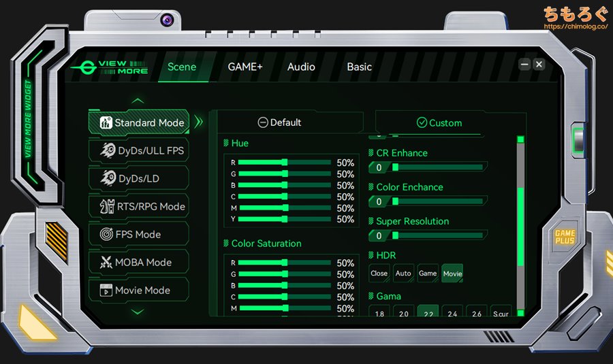The image size is (613, 364).
Task: Click the MOBA Mode crossed swords icon
Action: pyautogui.click(x=106, y=262)
